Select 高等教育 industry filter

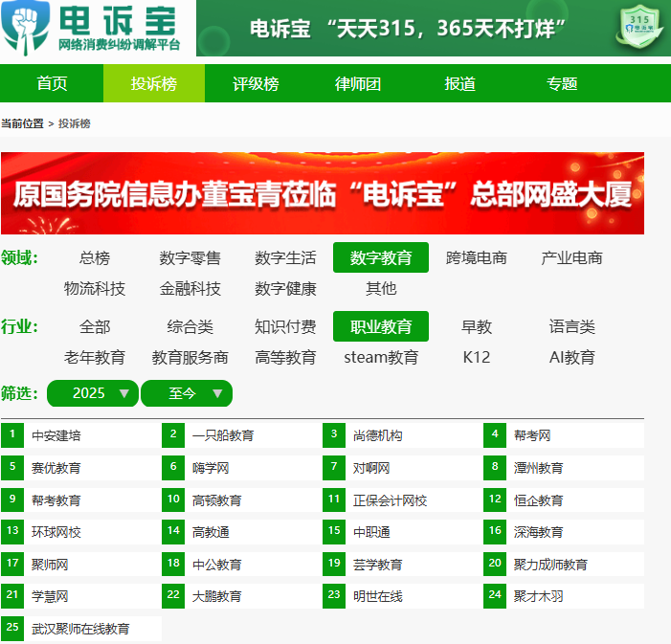285,357
